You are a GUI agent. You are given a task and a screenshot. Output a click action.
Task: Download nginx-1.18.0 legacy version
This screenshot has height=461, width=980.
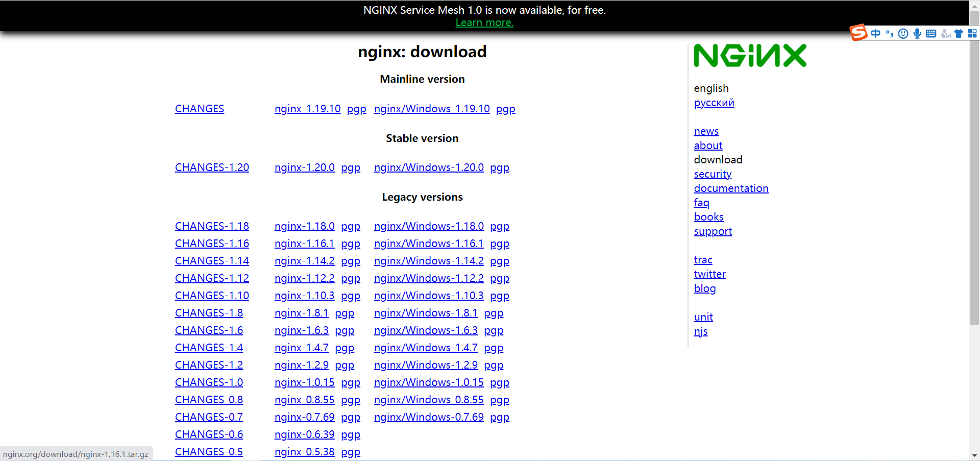pos(304,226)
